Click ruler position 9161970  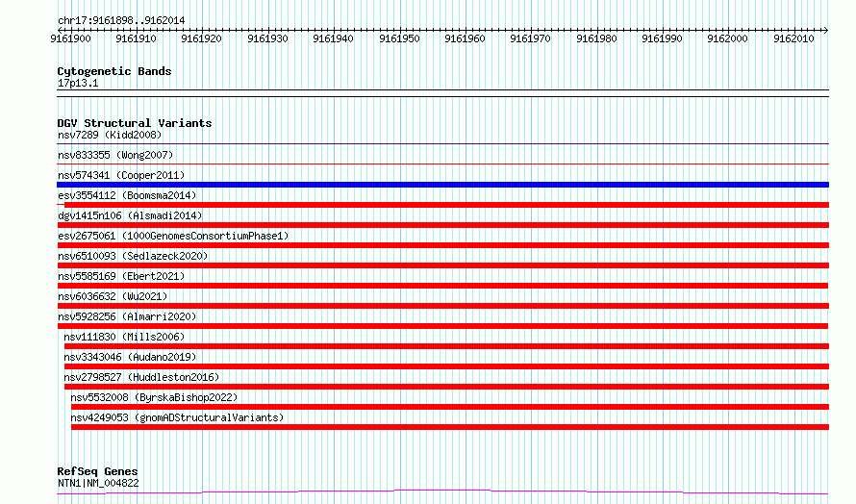tap(530, 38)
